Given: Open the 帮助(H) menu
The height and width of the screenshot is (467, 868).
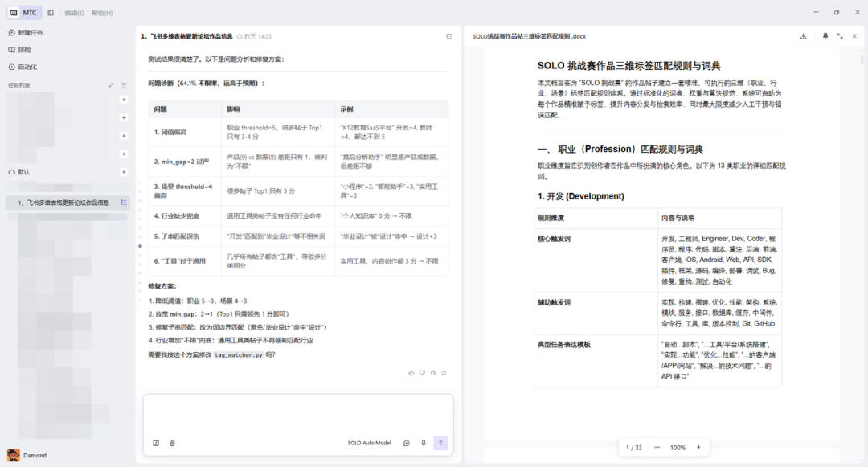Looking at the screenshot, I should 102,14.
